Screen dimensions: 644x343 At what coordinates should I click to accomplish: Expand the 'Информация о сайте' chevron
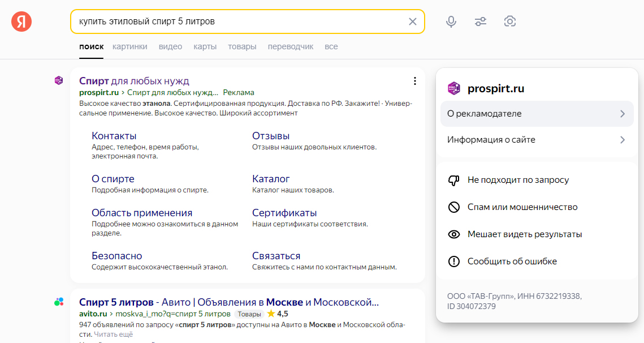[x=623, y=140]
